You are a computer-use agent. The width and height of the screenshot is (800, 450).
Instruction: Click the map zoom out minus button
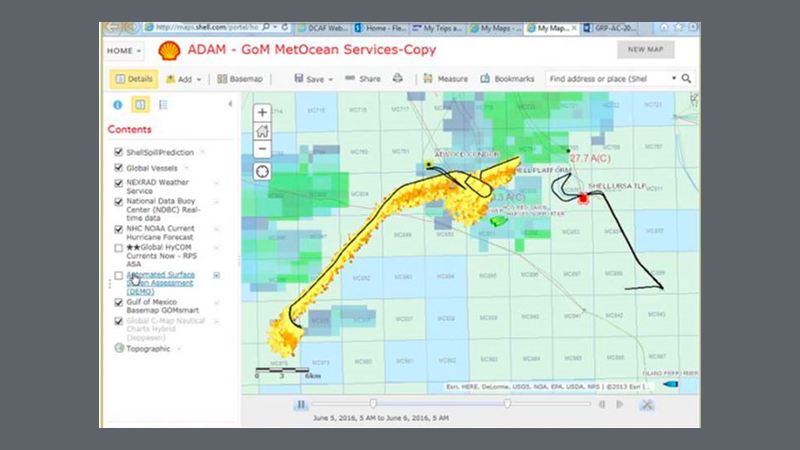pos(262,149)
